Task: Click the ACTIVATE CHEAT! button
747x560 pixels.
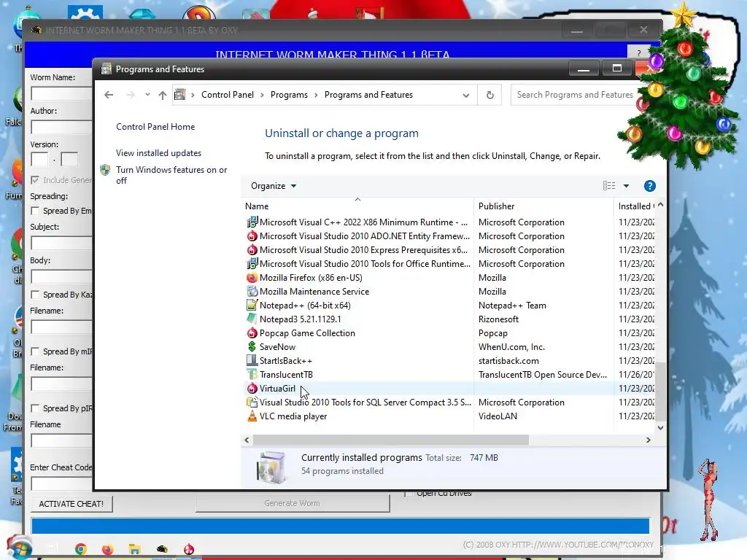Action: click(x=71, y=504)
